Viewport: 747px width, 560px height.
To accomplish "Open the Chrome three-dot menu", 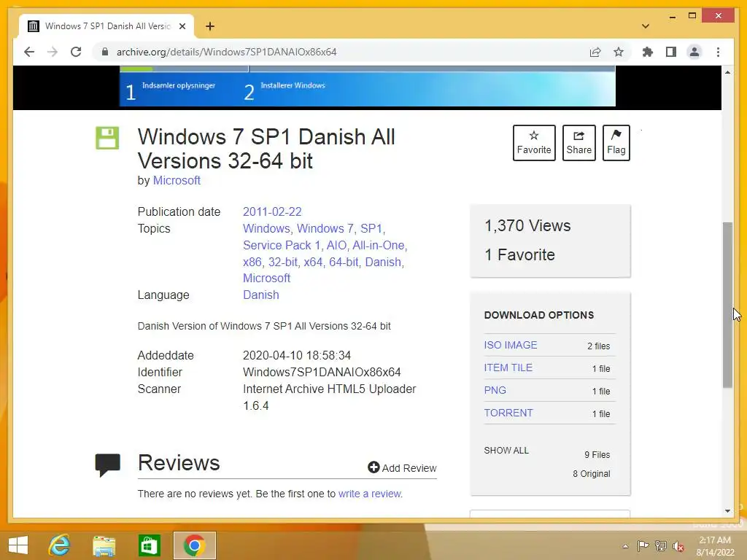I will pos(718,52).
